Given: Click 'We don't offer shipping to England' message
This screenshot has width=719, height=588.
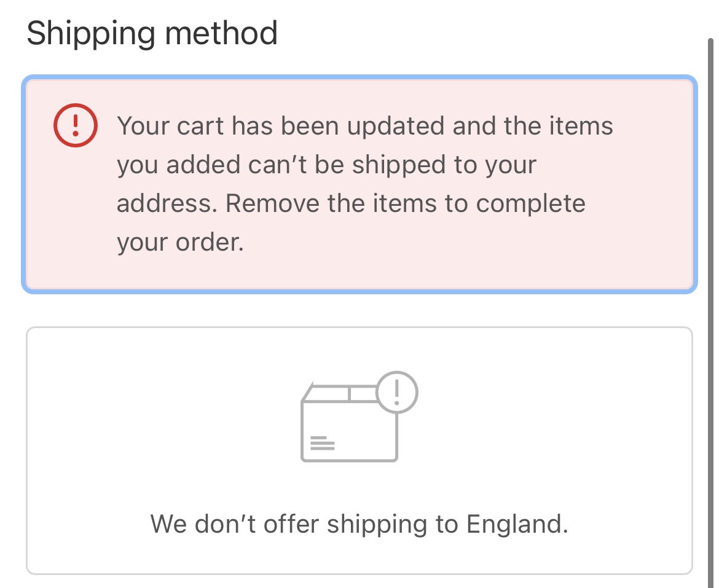Looking at the screenshot, I should point(359,524).
